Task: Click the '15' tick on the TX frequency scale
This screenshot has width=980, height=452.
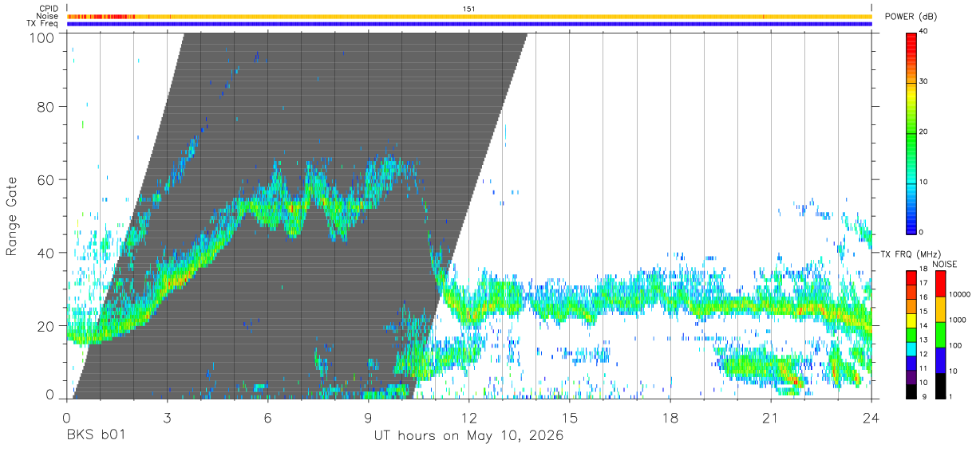Action: pyautogui.click(x=924, y=312)
